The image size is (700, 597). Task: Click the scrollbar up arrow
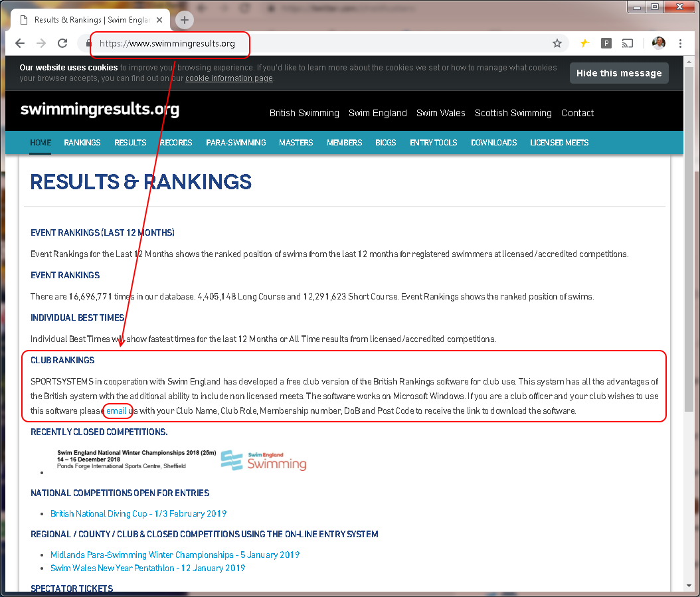click(689, 61)
